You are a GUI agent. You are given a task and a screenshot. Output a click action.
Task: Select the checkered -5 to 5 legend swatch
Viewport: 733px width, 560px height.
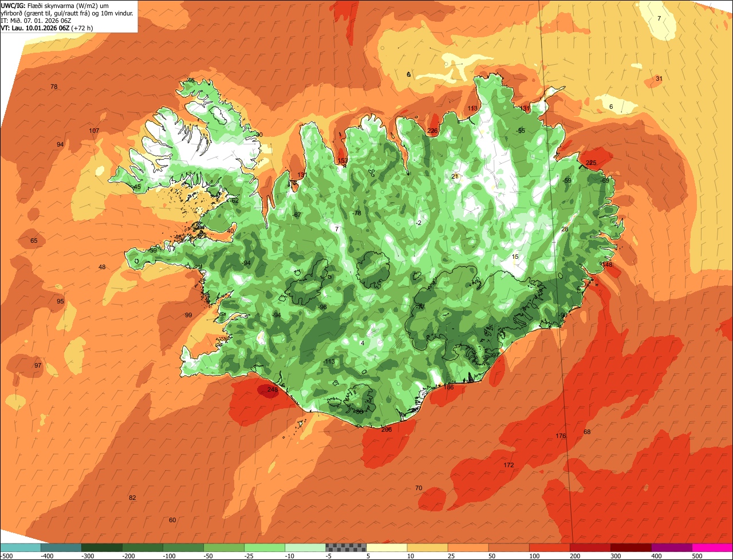pyautogui.click(x=346, y=547)
